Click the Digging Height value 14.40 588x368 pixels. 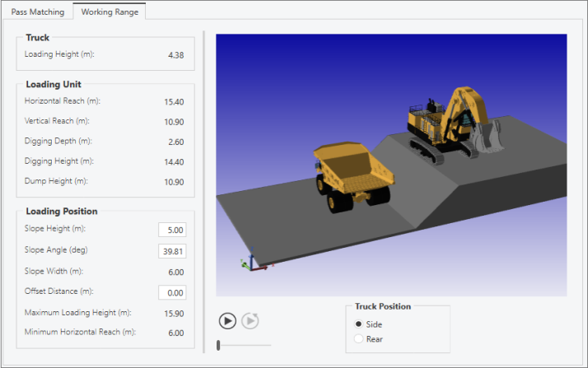click(174, 162)
